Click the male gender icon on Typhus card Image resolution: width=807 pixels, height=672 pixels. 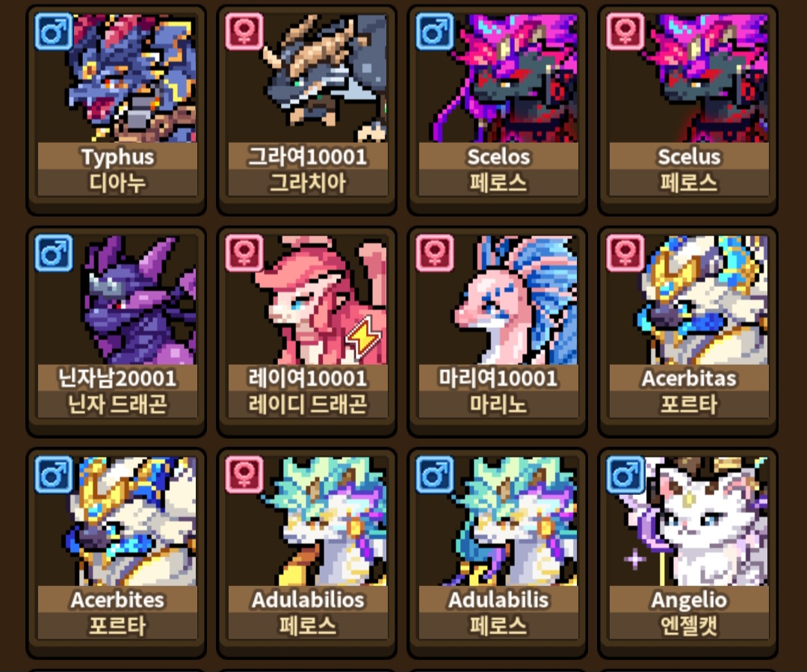point(54,31)
